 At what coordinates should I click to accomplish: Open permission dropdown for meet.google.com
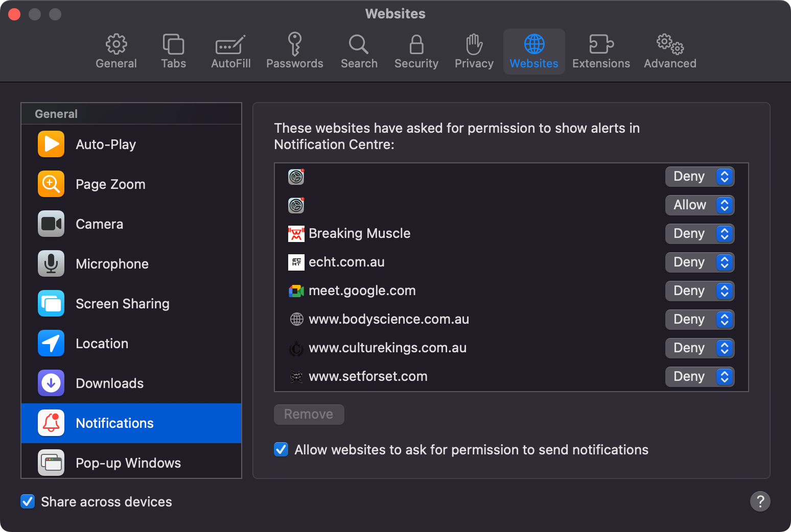point(700,291)
